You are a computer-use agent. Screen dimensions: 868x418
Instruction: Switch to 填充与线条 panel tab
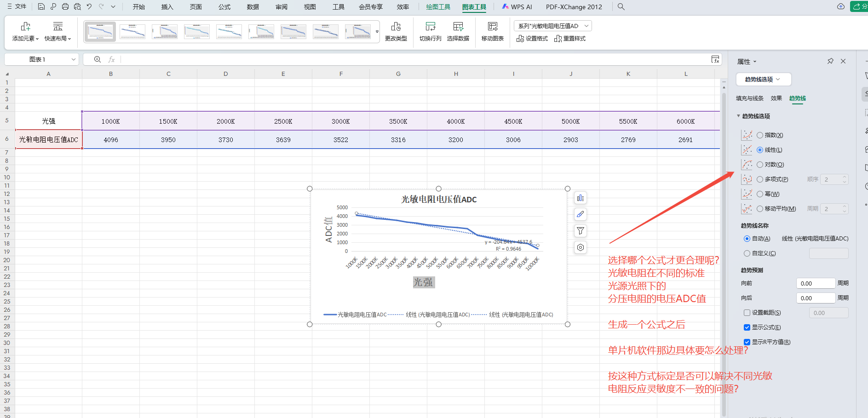[x=749, y=98]
